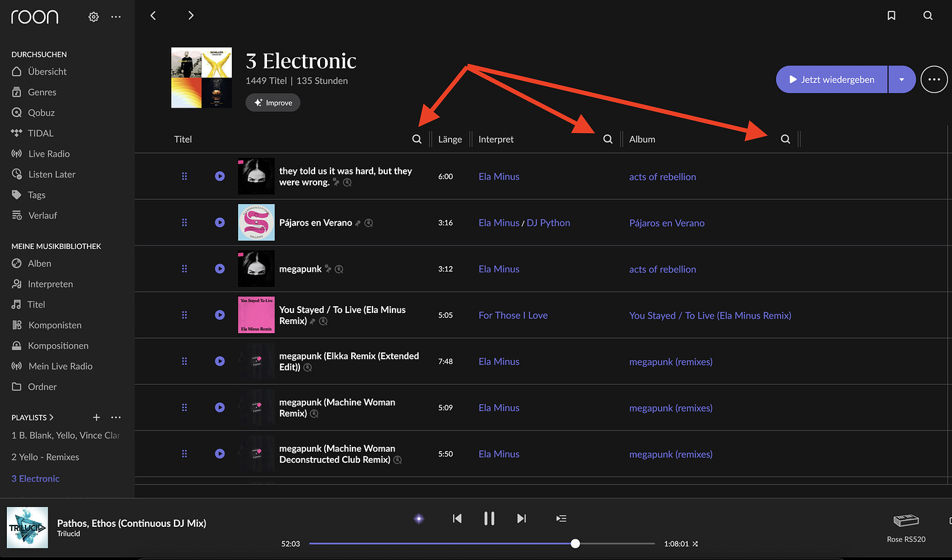Seek within the playback progress slider
The width and height of the screenshot is (952, 560).
(x=482, y=543)
